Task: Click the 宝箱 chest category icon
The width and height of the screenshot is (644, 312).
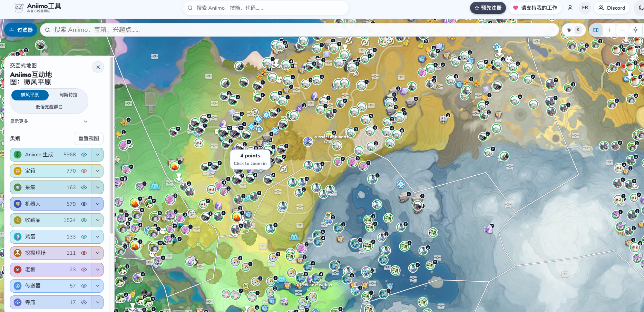Action: point(18,171)
